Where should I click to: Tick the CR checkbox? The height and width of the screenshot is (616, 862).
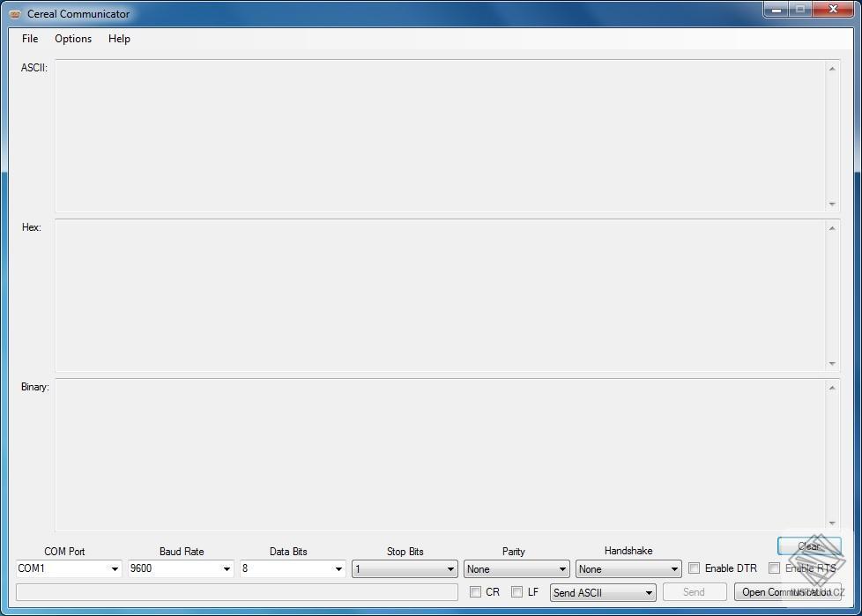[476, 592]
